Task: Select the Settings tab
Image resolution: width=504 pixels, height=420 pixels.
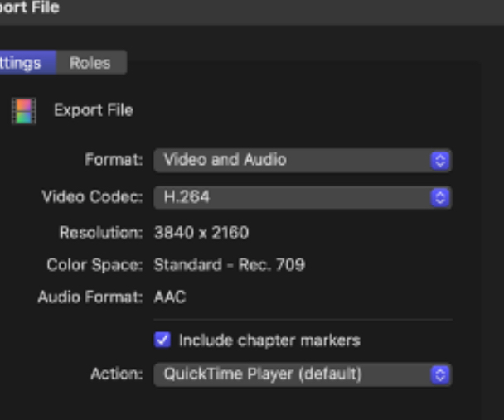Action: [x=27, y=63]
